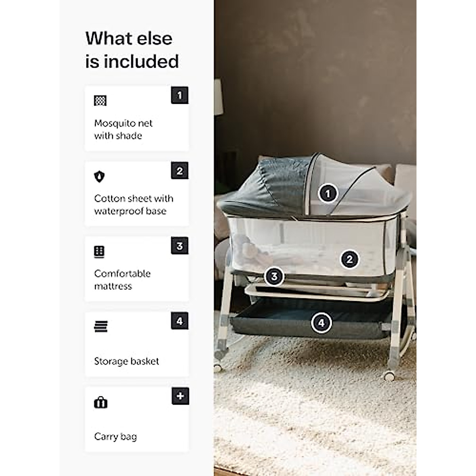Click the plus badge on Carry bag card
The image size is (476, 476).
coord(180,396)
